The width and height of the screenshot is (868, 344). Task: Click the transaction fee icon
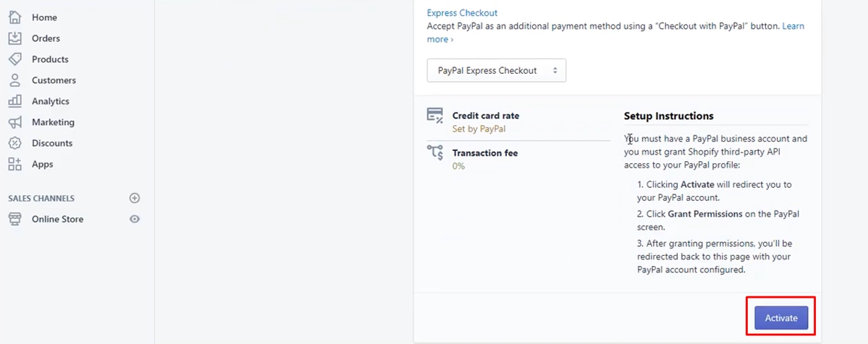click(435, 152)
